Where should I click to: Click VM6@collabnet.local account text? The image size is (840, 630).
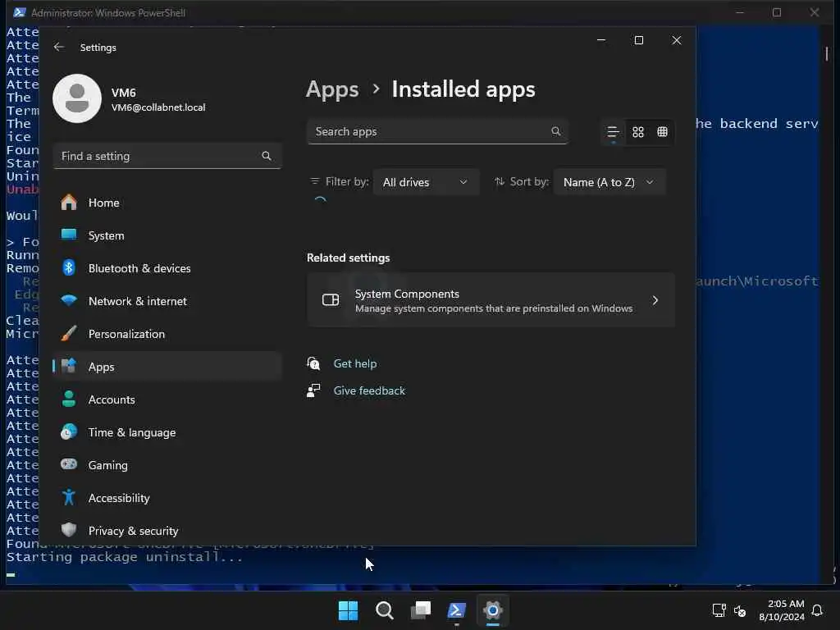[x=158, y=107]
